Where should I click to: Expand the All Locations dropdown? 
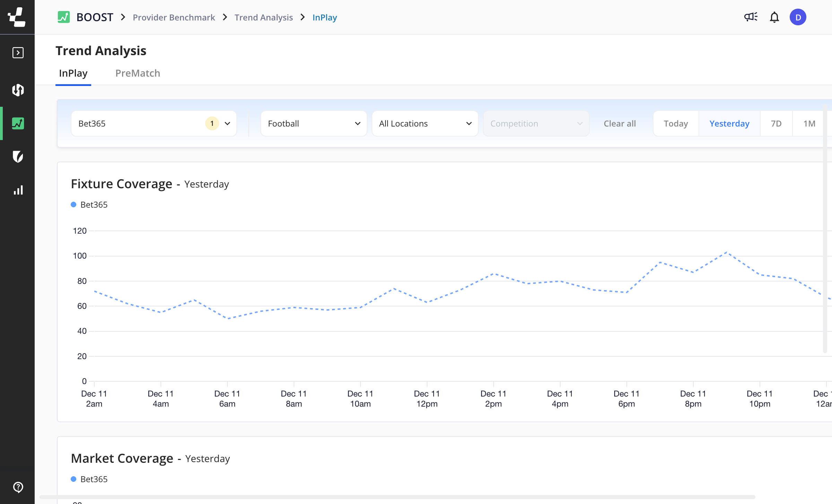[425, 124]
